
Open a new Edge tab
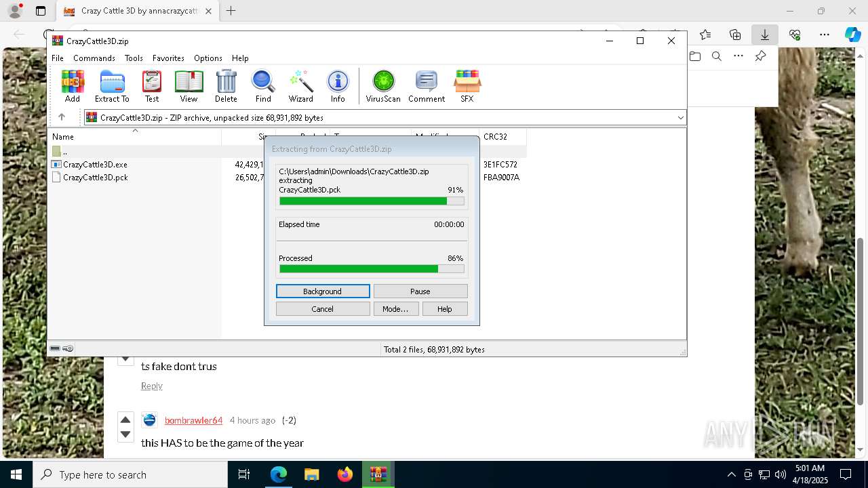pyautogui.click(x=231, y=11)
